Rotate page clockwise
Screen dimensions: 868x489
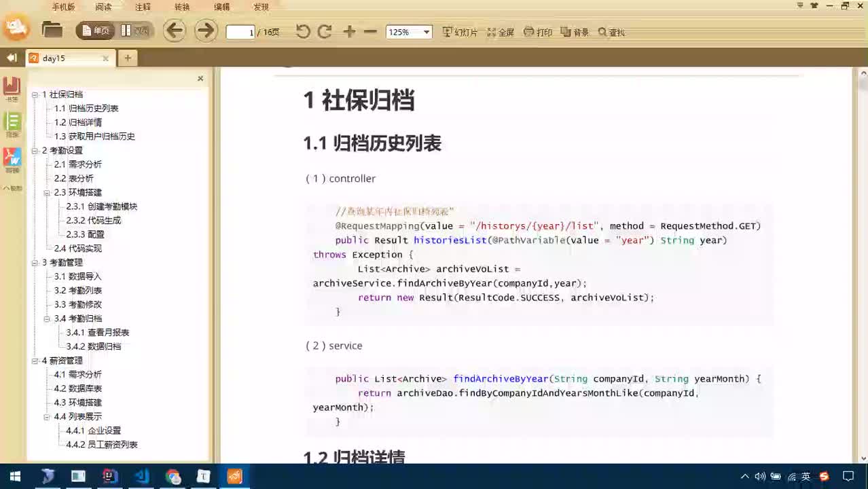click(x=325, y=31)
